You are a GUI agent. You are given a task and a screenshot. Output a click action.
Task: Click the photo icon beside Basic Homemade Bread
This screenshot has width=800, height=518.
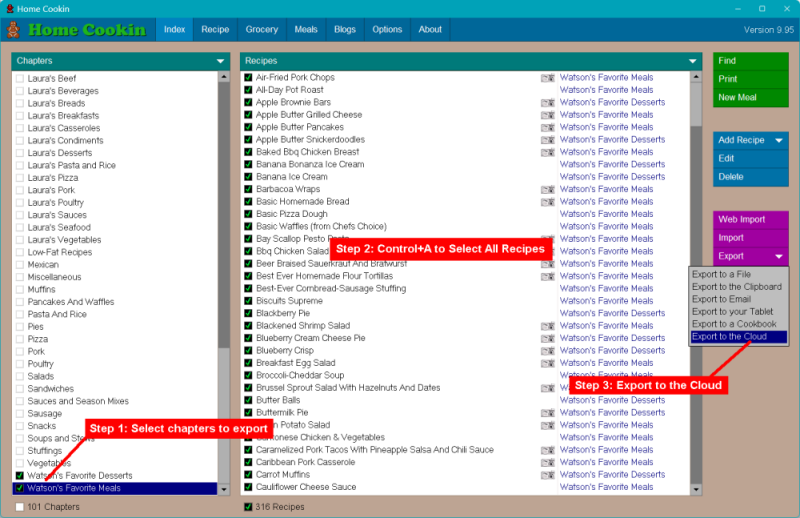click(547, 202)
